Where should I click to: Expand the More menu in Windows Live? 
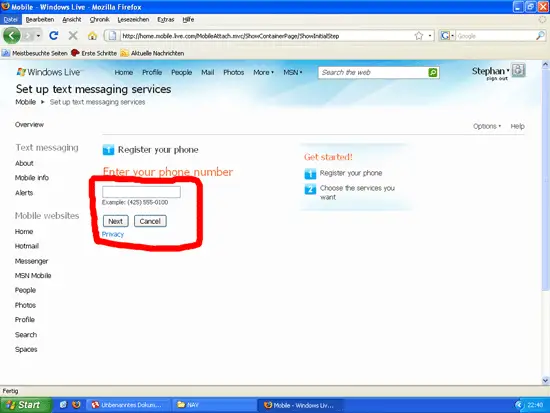point(263,72)
